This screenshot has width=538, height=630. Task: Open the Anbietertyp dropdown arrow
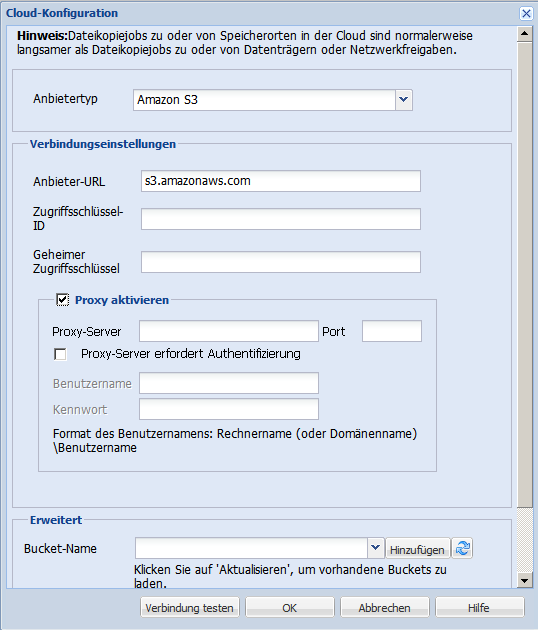pyautogui.click(x=404, y=100)
